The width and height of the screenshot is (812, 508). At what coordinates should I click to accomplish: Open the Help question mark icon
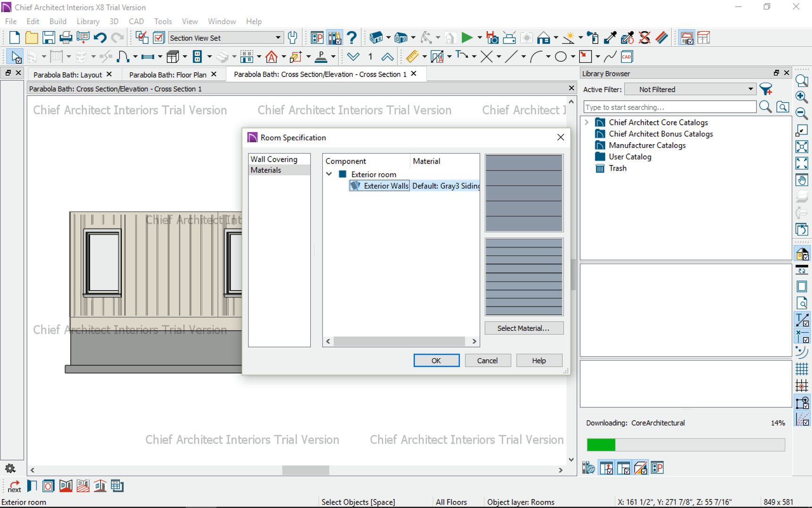point(351,38)
